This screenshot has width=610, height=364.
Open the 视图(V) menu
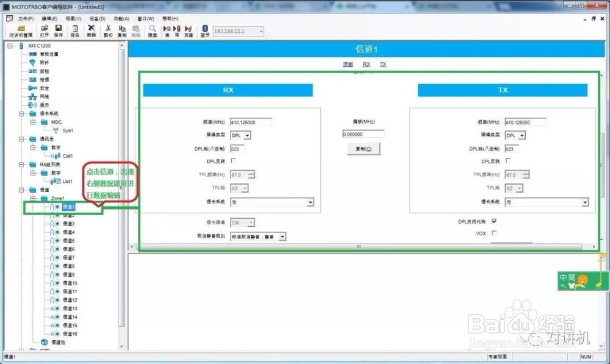74,19
